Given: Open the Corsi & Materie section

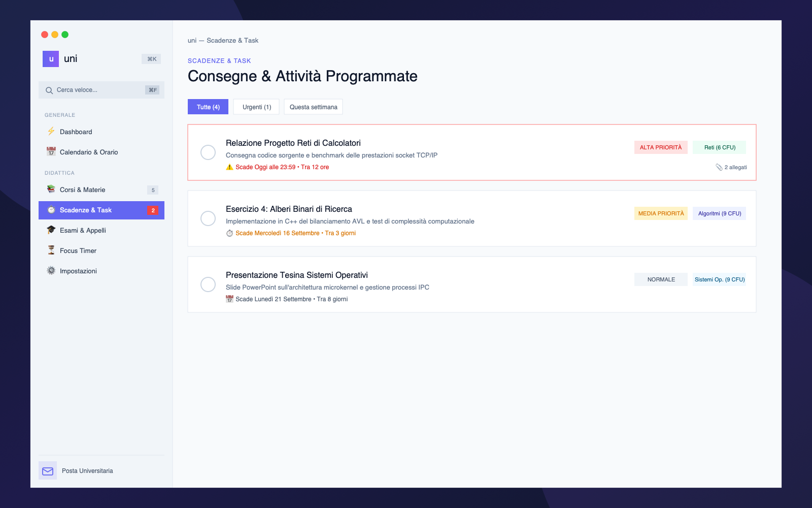Looking at the screenshot, I should click(101, 190).
